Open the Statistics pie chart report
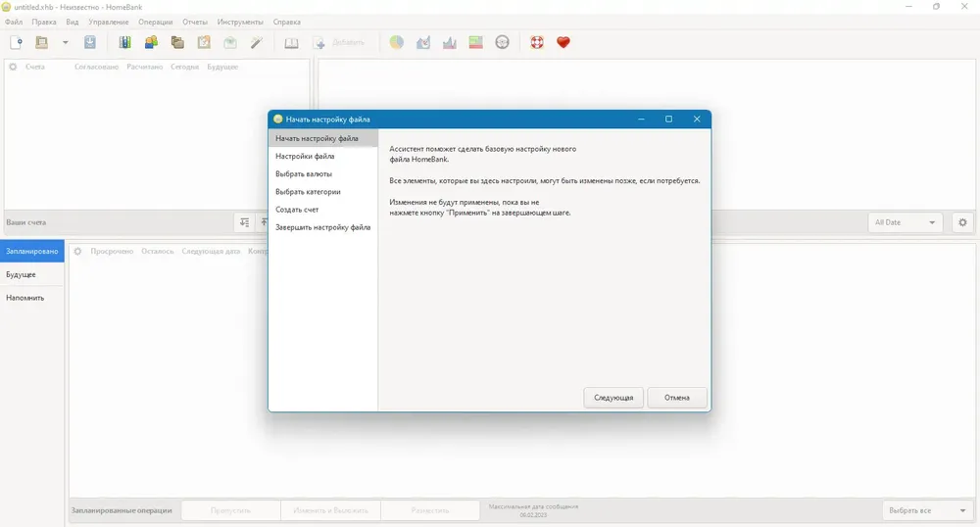 pyautogui.click(x=397, y=42)
